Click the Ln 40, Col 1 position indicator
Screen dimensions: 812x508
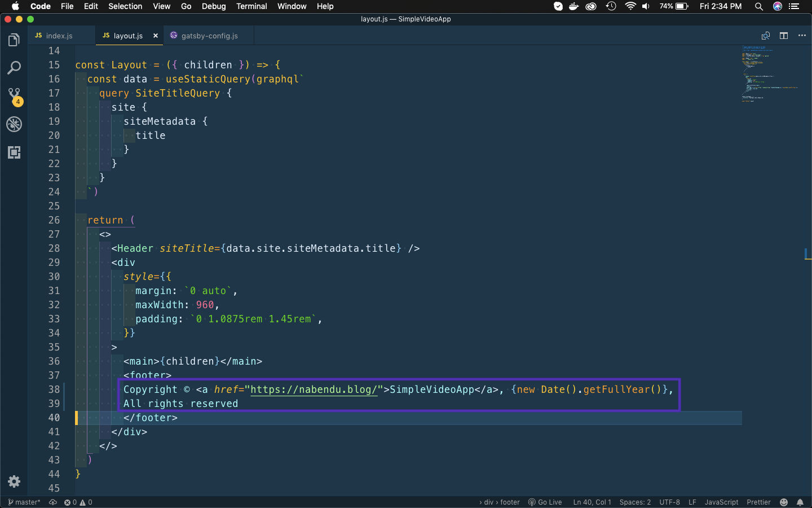click(x=592, y=502)
